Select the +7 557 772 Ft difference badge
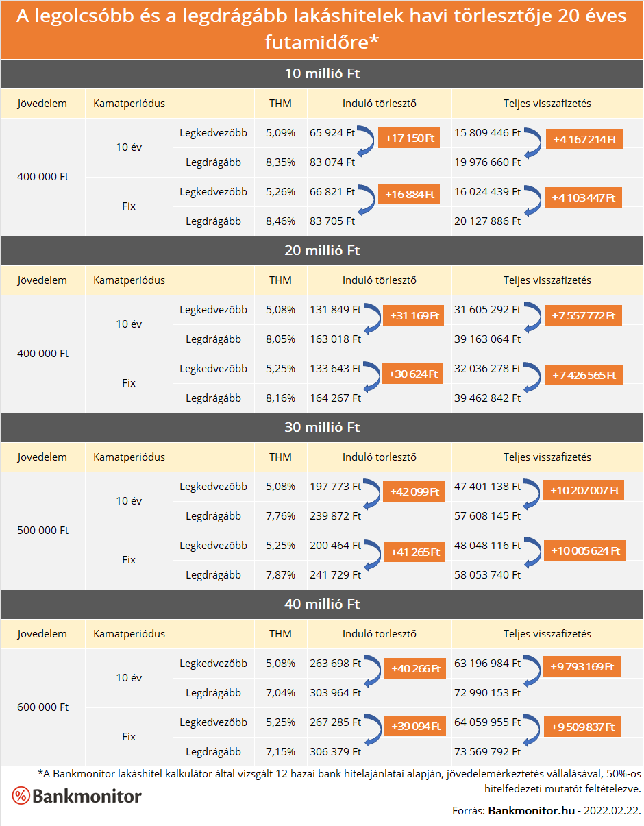 (584, 316)
